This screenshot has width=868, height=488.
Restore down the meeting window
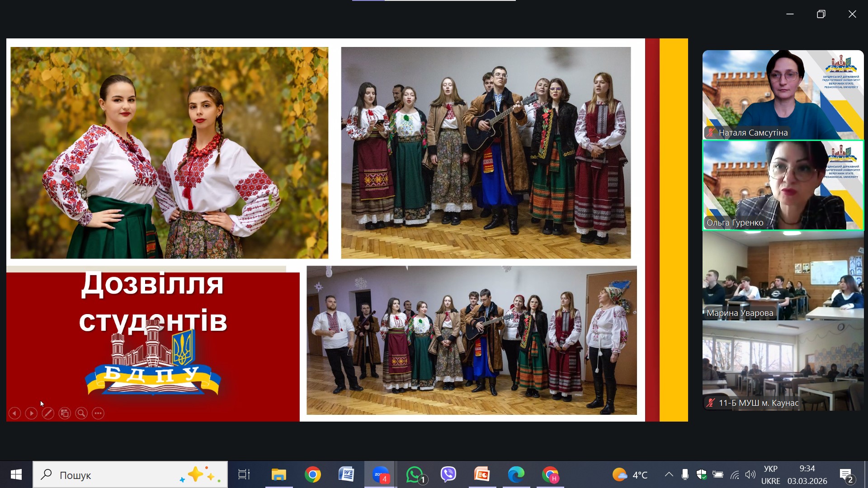pyautogui.click(x=821, y=14)
